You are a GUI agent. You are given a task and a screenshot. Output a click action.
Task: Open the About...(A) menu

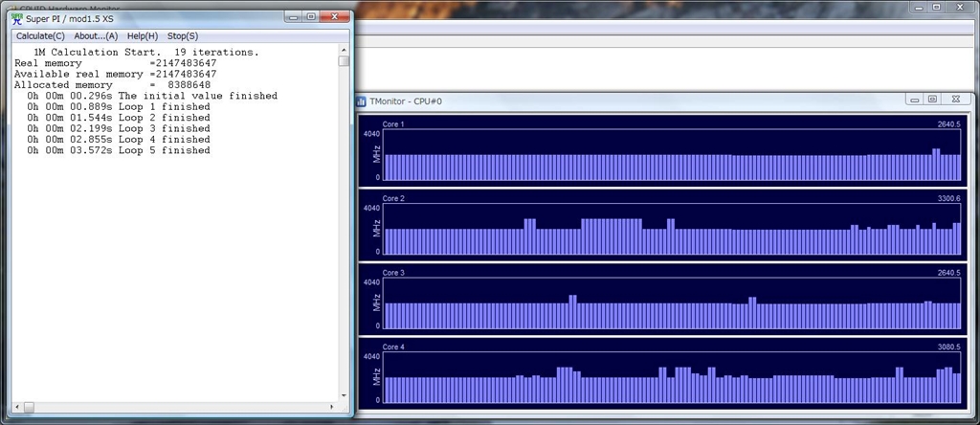(x=96, y=35)
